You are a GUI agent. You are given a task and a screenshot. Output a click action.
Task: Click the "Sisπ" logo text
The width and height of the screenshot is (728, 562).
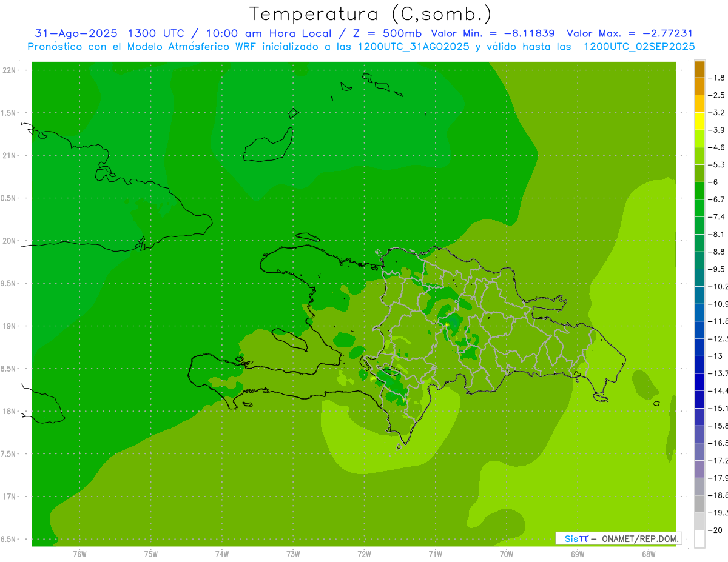(576, 538)
